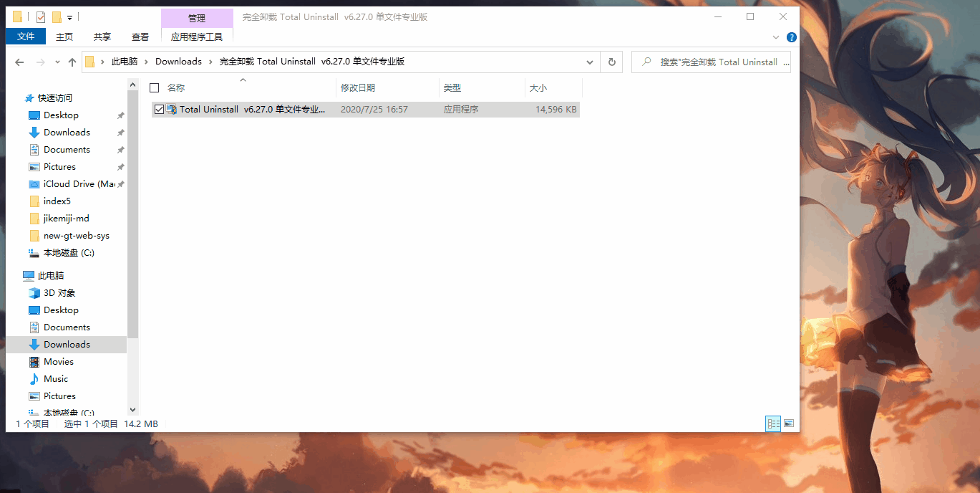The width and height of the screenshot is (980, 493).
Task: Click the search box for this folder
Action: click(711, 62)
